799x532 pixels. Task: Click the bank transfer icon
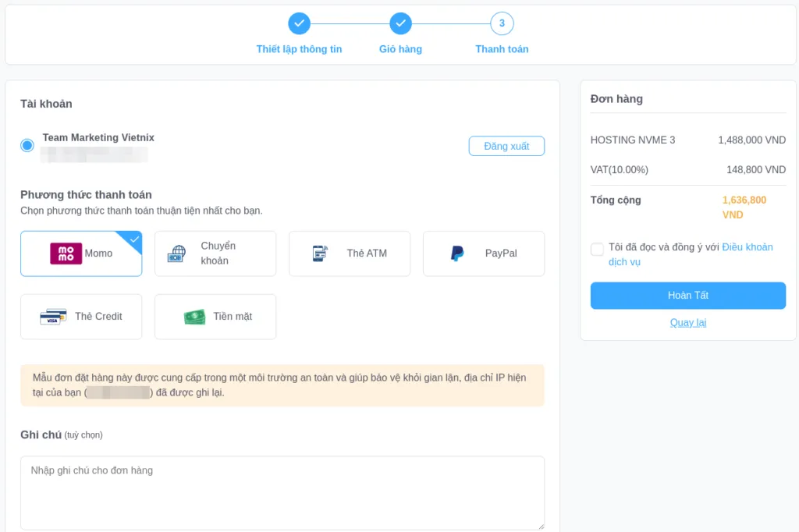point(176,254)
